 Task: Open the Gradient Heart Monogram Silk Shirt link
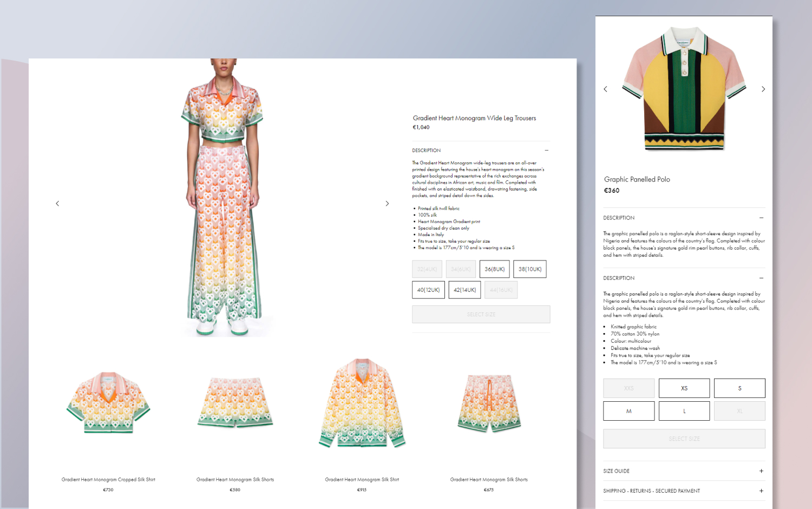(362, 480)
